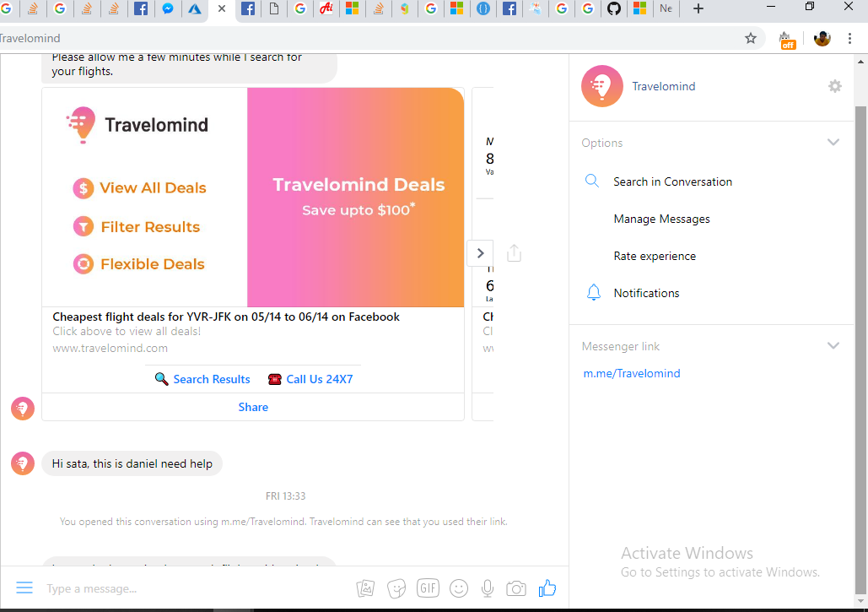This screenshot has height=612, width=868.
Task: Open the sticker picker
Action: (396, 588)
